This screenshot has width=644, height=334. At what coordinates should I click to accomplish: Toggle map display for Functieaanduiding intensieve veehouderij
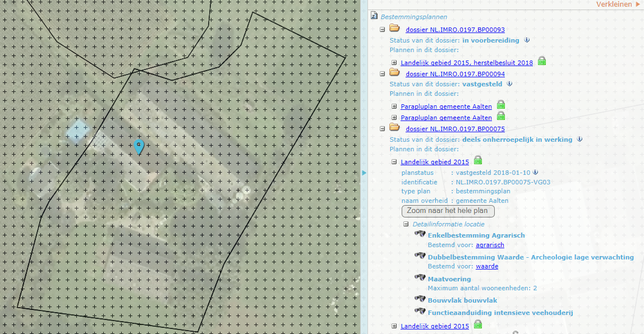point(420,311)
